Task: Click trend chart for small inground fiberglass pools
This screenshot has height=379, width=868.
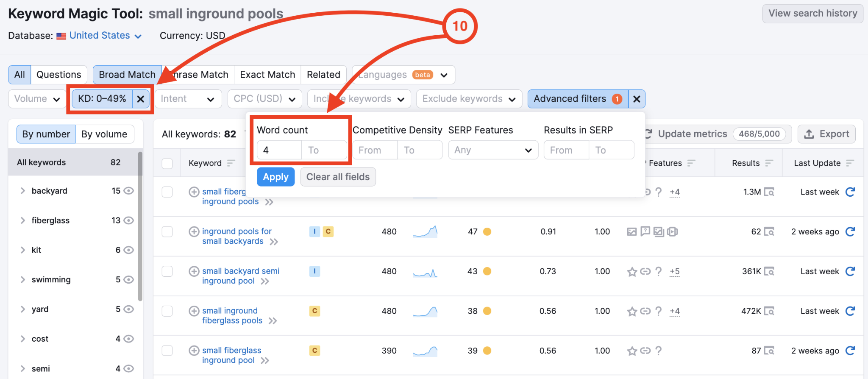Action: [x=425, y=312]
